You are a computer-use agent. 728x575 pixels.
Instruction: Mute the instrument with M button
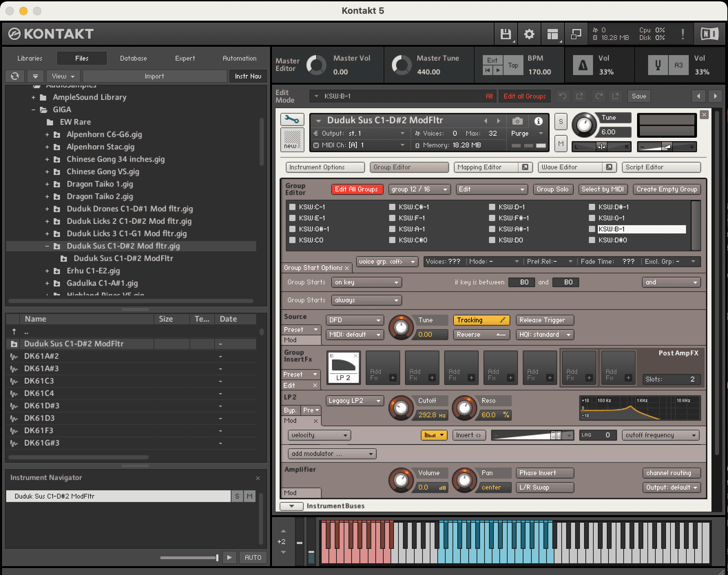[x=561, y=144]
